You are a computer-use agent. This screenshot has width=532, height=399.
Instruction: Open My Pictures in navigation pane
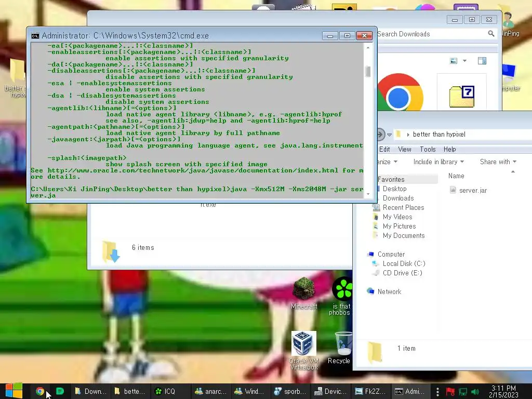[x=399, y=226]
